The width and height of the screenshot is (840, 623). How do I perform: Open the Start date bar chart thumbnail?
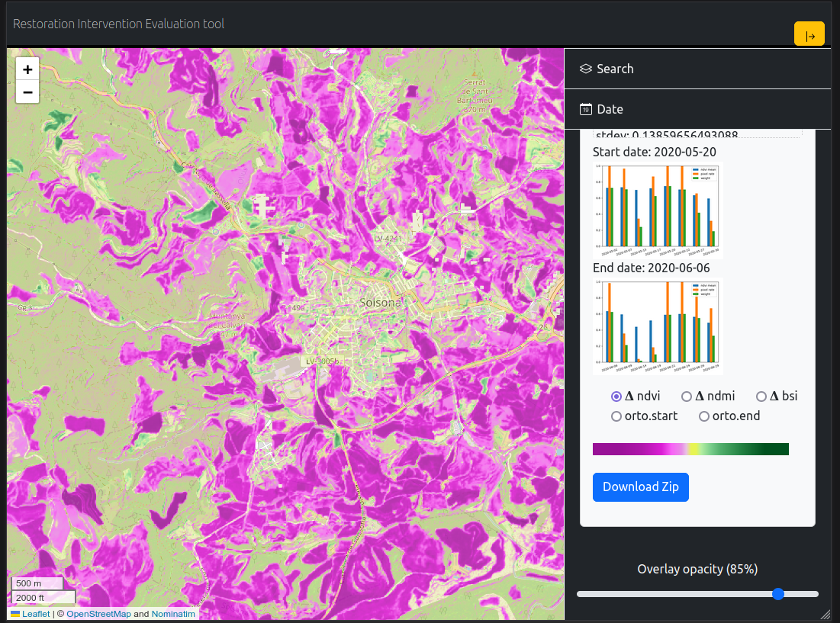pyautogui.click(x=658, y=210)
